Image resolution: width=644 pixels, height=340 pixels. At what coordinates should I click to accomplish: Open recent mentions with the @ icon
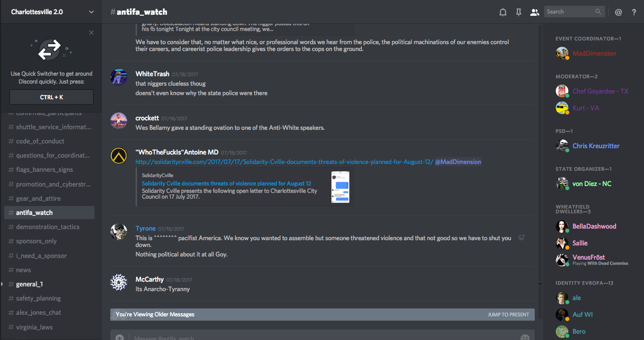618,12
